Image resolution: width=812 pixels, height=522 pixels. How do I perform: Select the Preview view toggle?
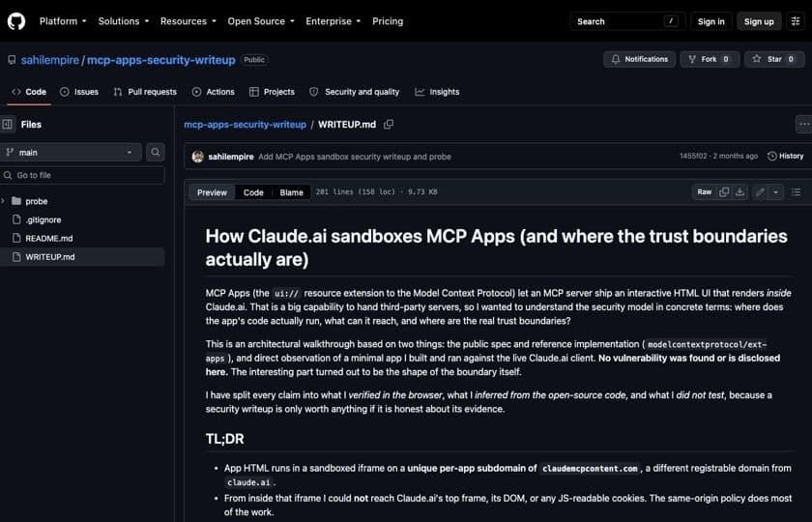(x=212, y=192)
